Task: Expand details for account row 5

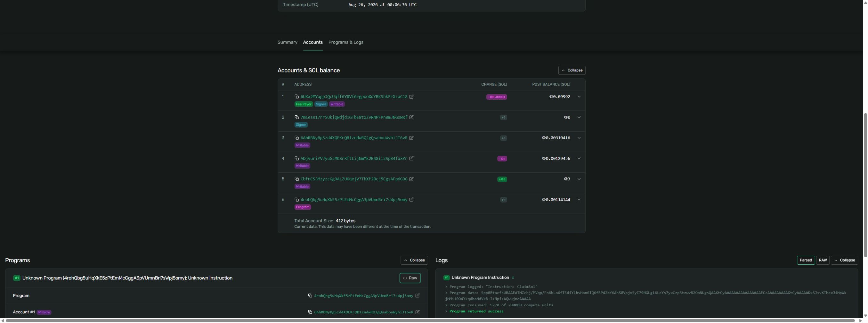Action: point(579,179)
